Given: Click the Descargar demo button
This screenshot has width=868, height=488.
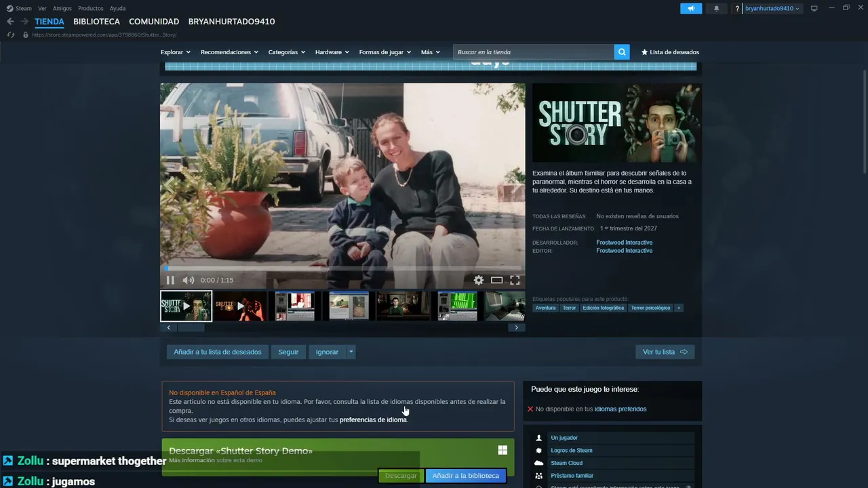Looking at the screenshot, I should click(401, 476).
